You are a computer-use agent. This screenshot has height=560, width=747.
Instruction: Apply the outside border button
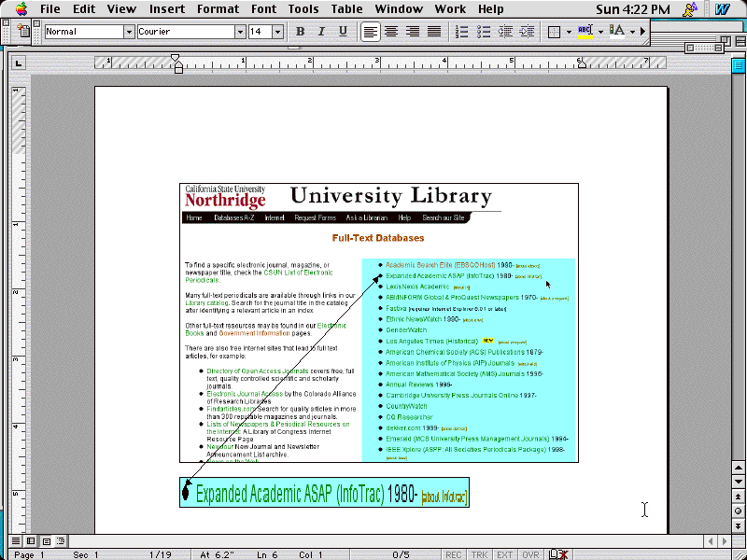pos(554,32)
